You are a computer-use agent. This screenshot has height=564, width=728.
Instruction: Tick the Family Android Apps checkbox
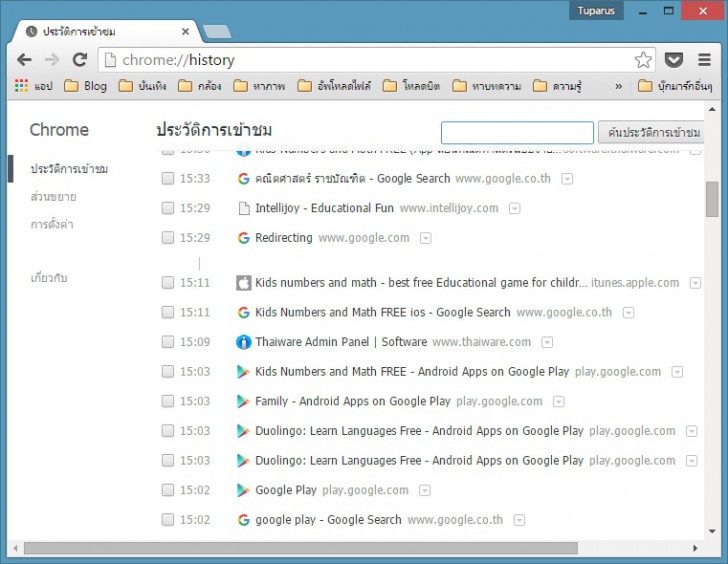[x=168, y=401]
